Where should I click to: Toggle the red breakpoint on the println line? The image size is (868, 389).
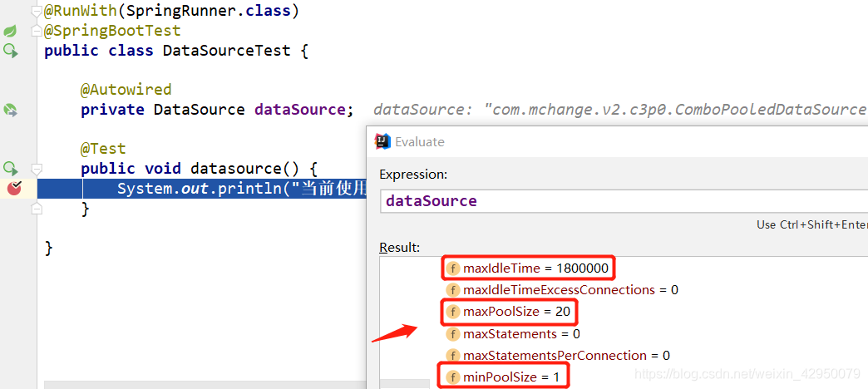click(14, 189)
